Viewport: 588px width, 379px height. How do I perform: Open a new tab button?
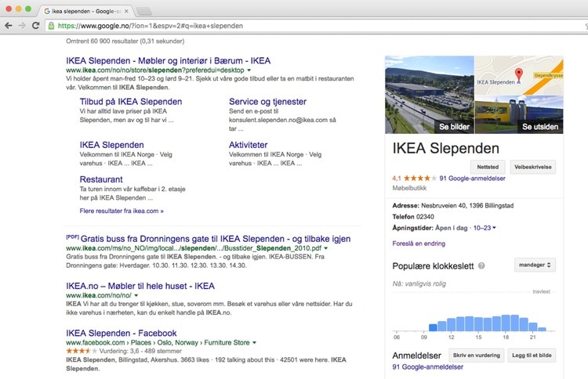[x=144, y=10]
